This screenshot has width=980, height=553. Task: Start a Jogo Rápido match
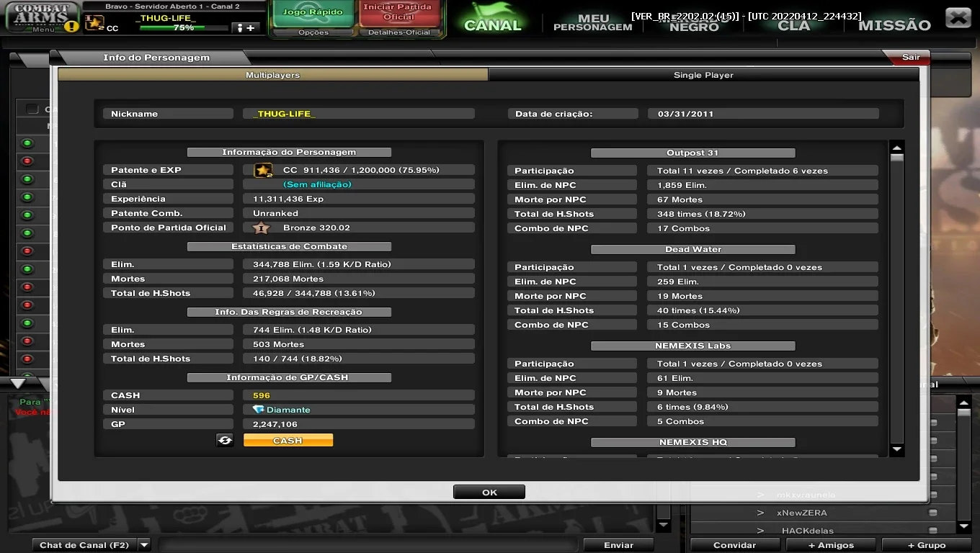click(313, 13)
